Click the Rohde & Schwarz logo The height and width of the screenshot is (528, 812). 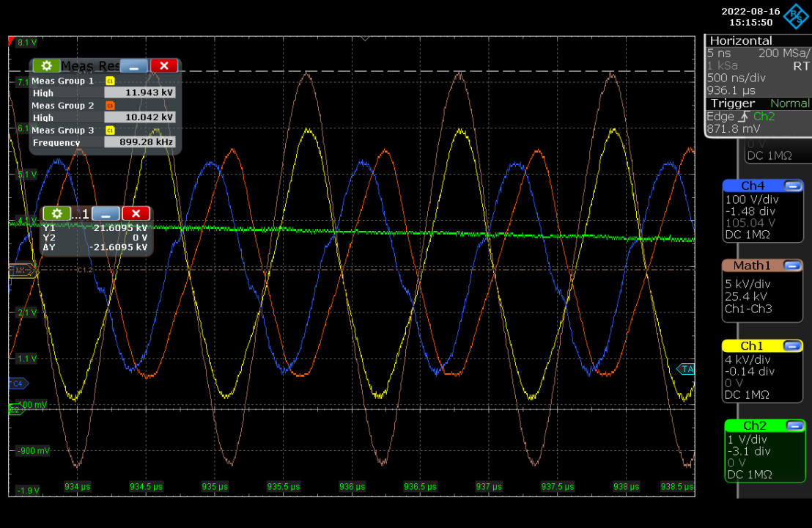click(x=795, y=16)
